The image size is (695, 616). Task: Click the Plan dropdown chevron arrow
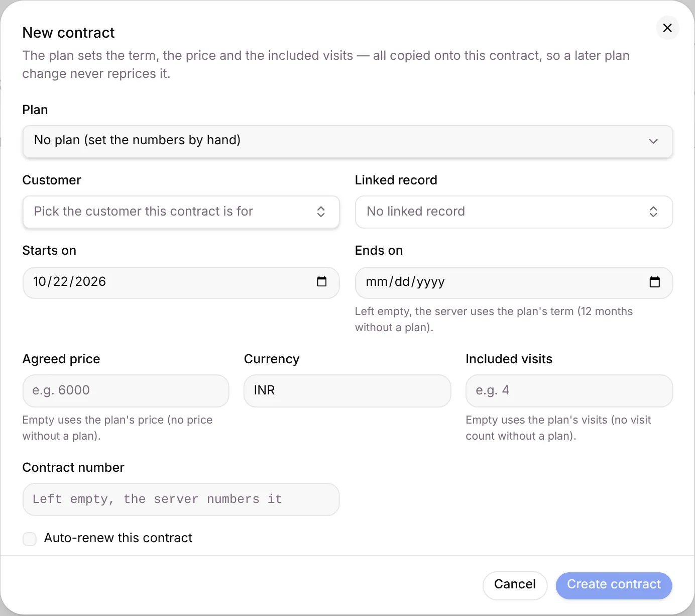[653, 141]
